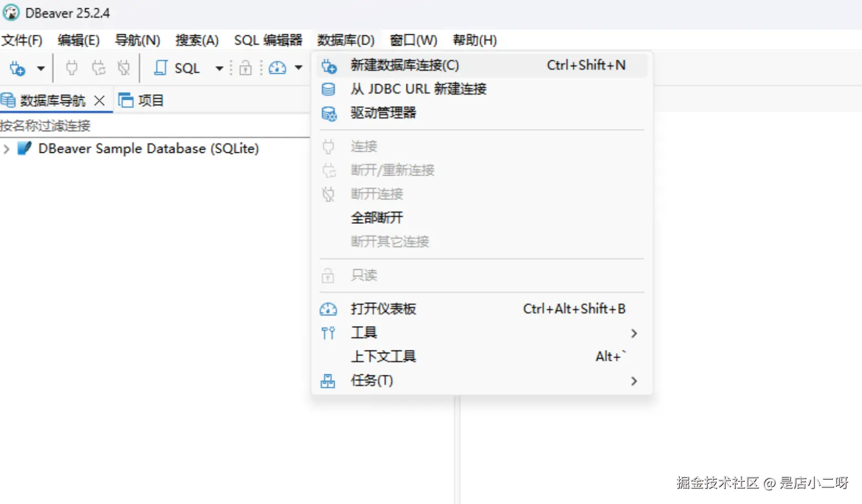Click the 新建数据库连接 menu icon
The height and width of the screenshot is (504, 862).
tap(329, 66)
